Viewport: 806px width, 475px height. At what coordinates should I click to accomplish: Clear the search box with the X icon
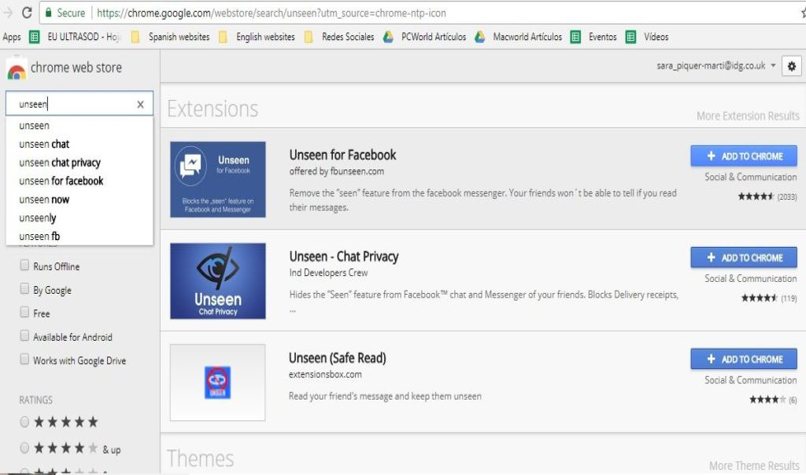coord(140,104)
